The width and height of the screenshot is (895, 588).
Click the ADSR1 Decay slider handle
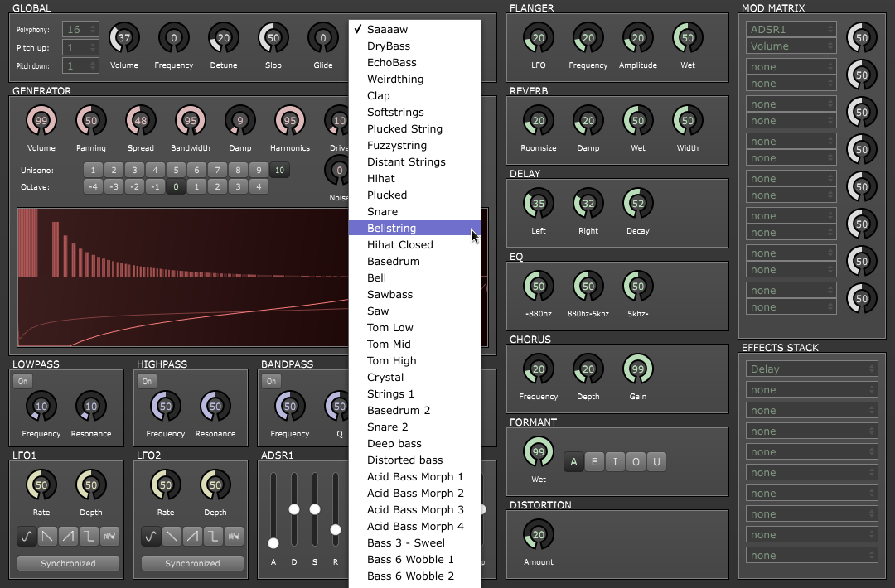tap(294, 508)
